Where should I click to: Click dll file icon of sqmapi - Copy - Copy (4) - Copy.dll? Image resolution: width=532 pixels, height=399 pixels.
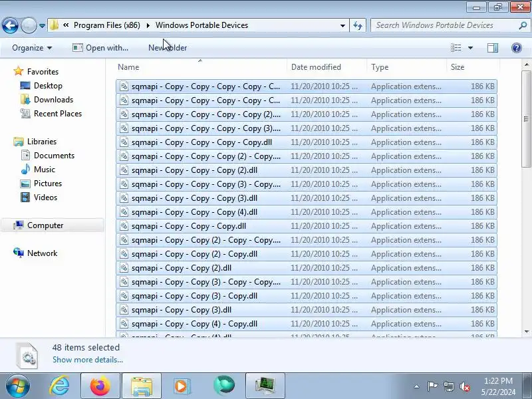tap(124, 324)
